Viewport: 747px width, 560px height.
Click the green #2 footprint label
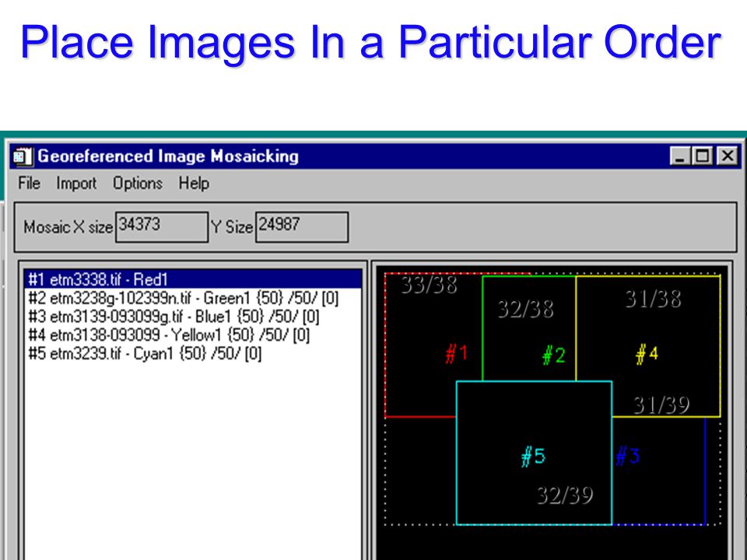[x=553, y=355]
